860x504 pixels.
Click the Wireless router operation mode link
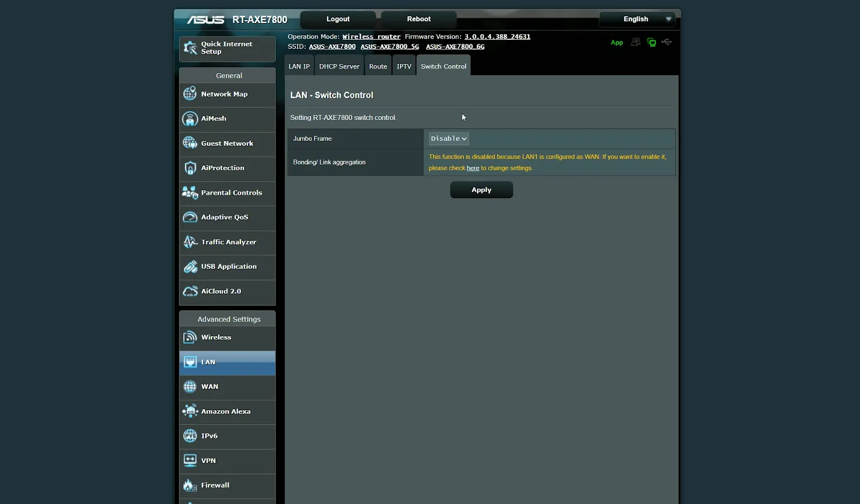click(371, 37)
